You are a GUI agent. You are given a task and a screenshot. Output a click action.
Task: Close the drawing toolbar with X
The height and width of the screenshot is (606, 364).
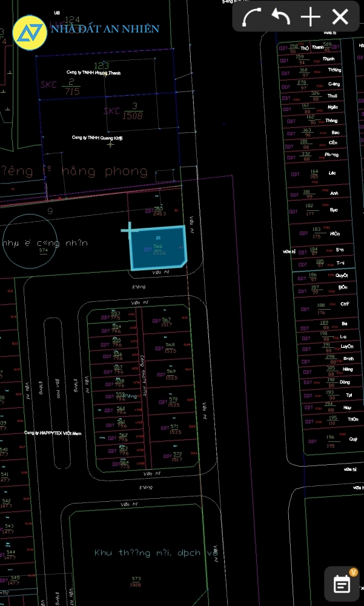click(x=340, y=18)
